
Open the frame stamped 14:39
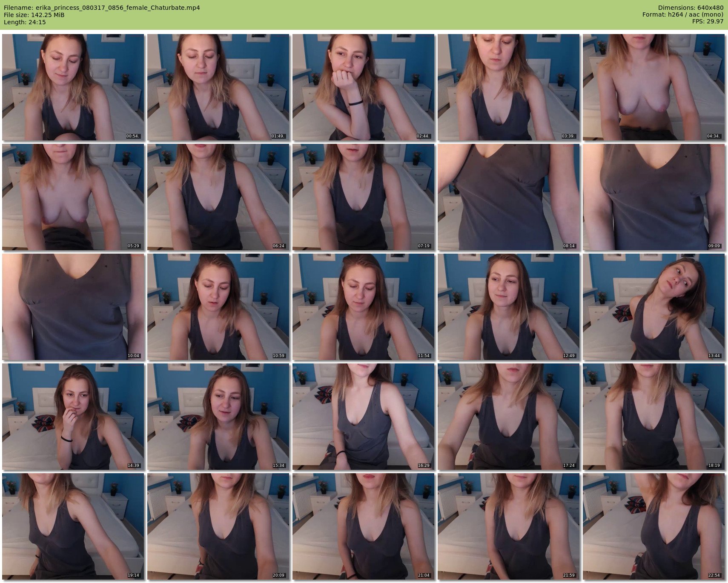click(x=73, y=417)
